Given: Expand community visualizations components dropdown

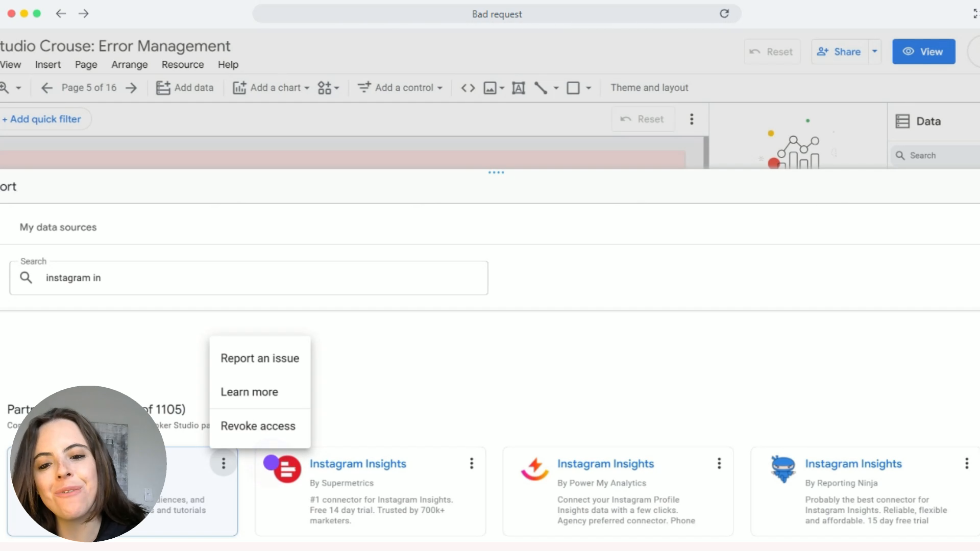Looking at the screenshot, I should click(x=328, y=88).
